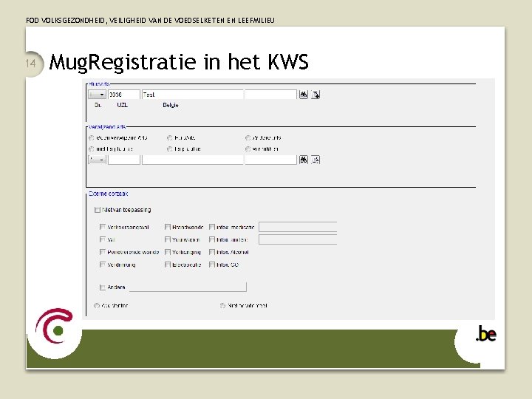Click the Verwijzend arts empty name field
Viewport: 532px width, 399px height.
point(192,160)
